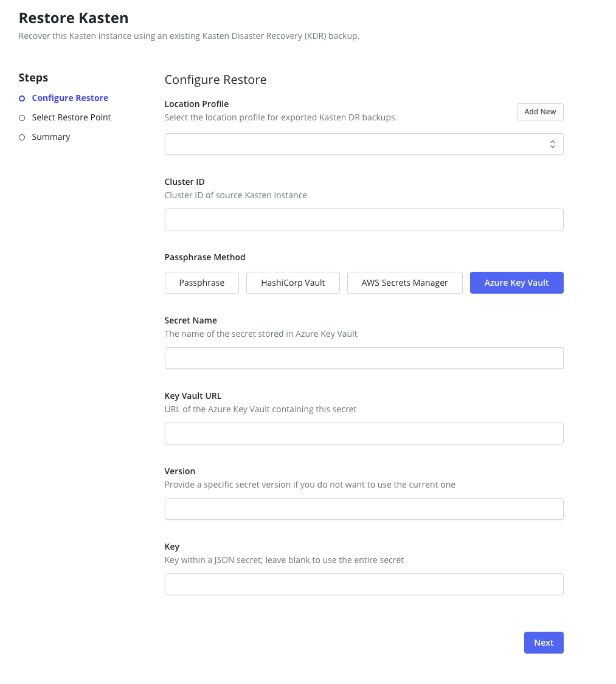The image size is (616, 684).
Task: Click the Next button
Action: pyautogui.click(x=543, y=643)
